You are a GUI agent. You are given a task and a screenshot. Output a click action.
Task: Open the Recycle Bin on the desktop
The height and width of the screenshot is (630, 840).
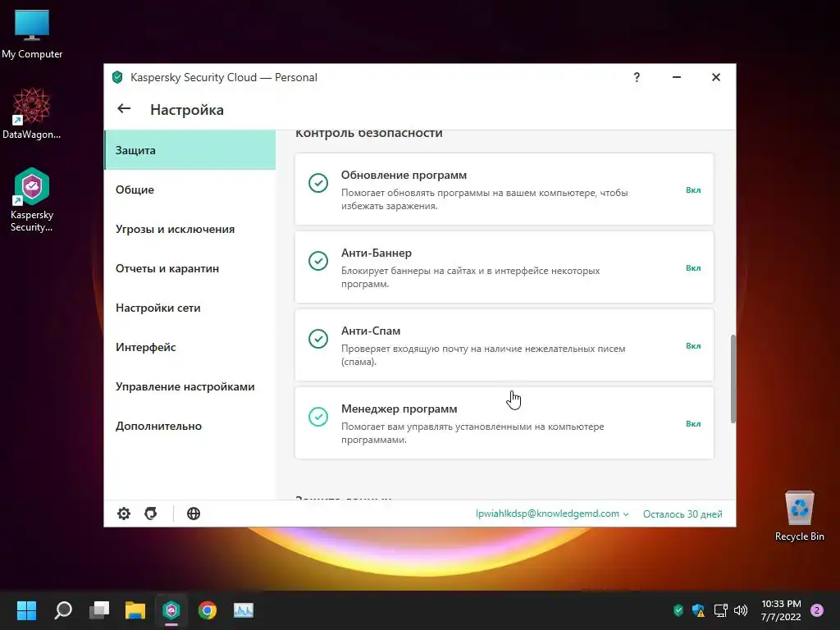tap(799, 515)
